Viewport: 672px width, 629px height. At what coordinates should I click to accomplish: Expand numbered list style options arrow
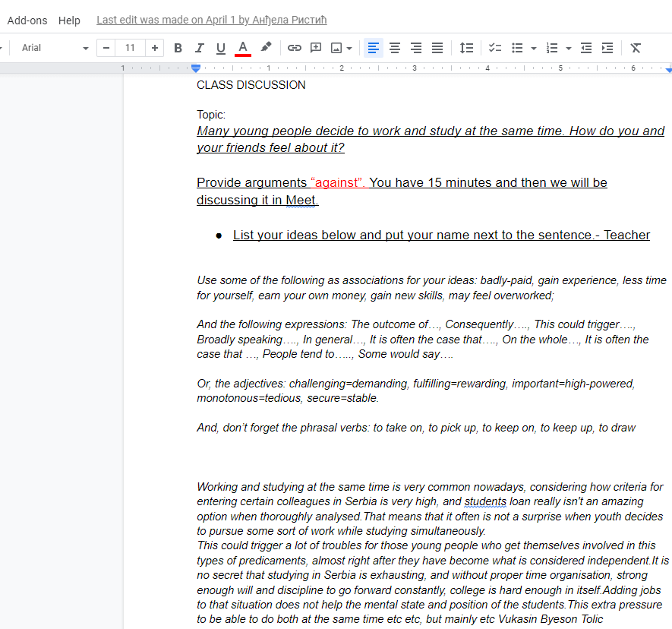[x=569, y=48]
